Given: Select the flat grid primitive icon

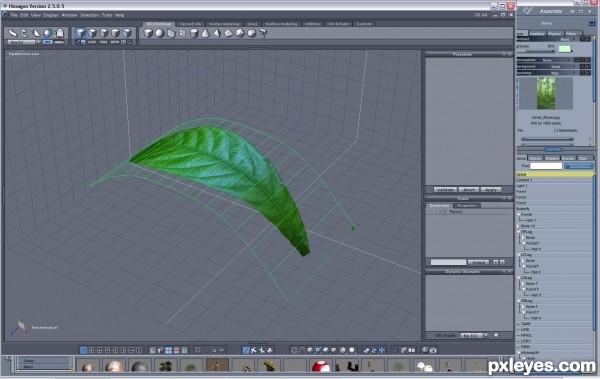Looking at the screenshot, I should 183,33.
